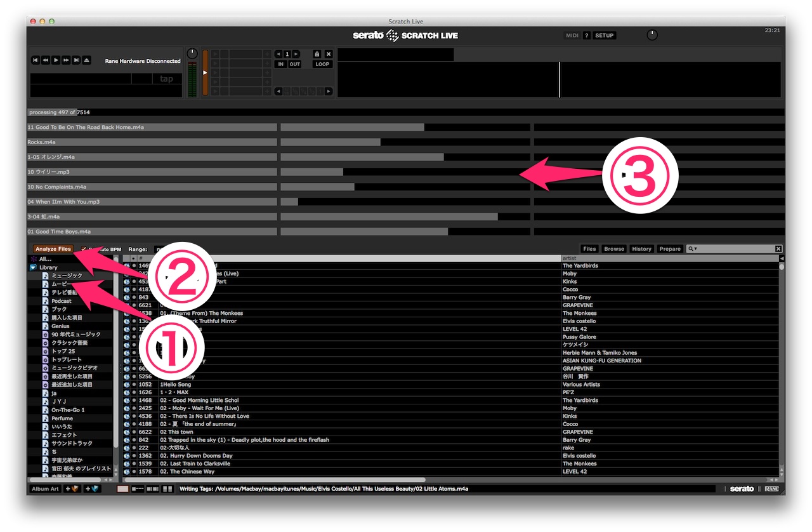Screen dimensions: 812x532
Task: Hit the rewind button in transport
Action: pyautogui.click(x=46, y=60)
